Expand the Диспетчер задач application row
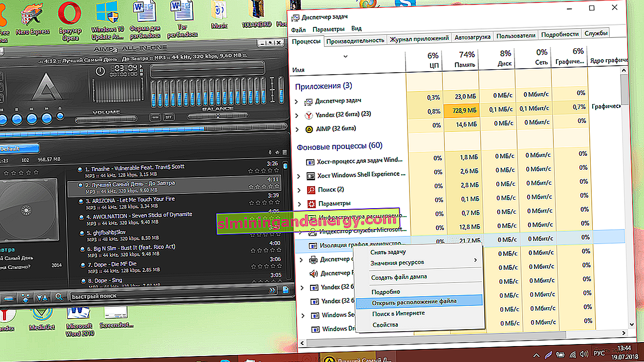 297,101
